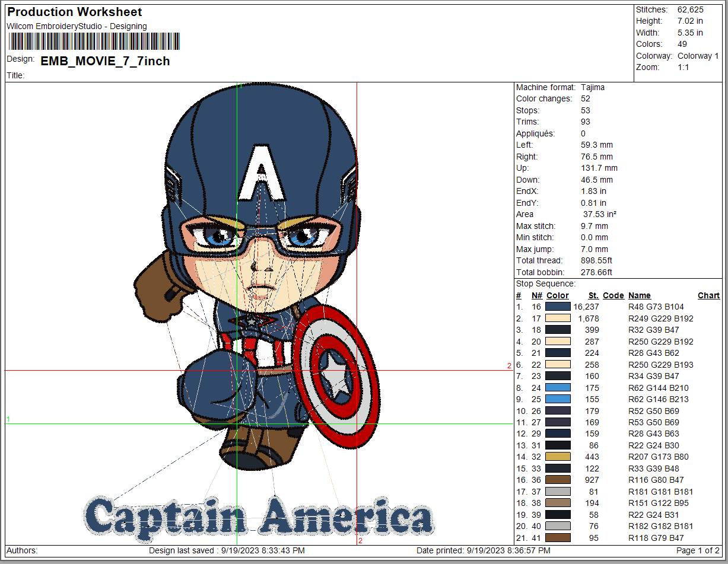The image size is (728, 564).
Task: Click the 'Name' column header
Action: 639,295
